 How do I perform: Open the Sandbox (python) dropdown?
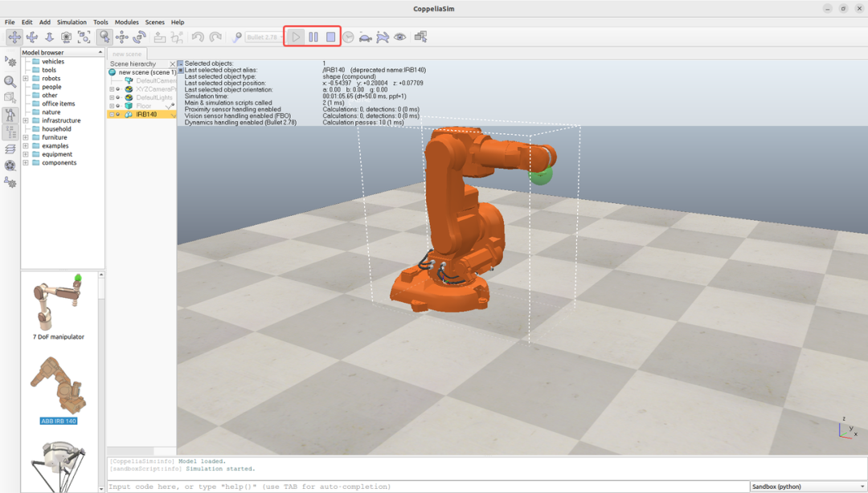(809, 487)
